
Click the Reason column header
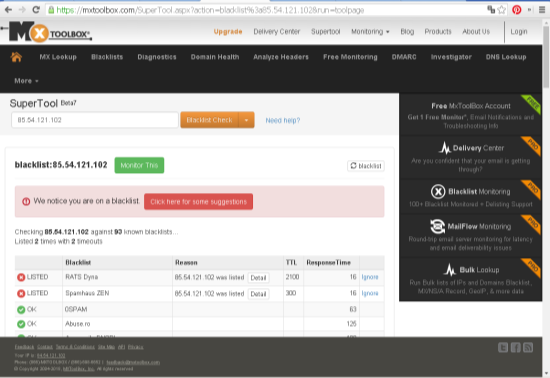tap(186, 262)
